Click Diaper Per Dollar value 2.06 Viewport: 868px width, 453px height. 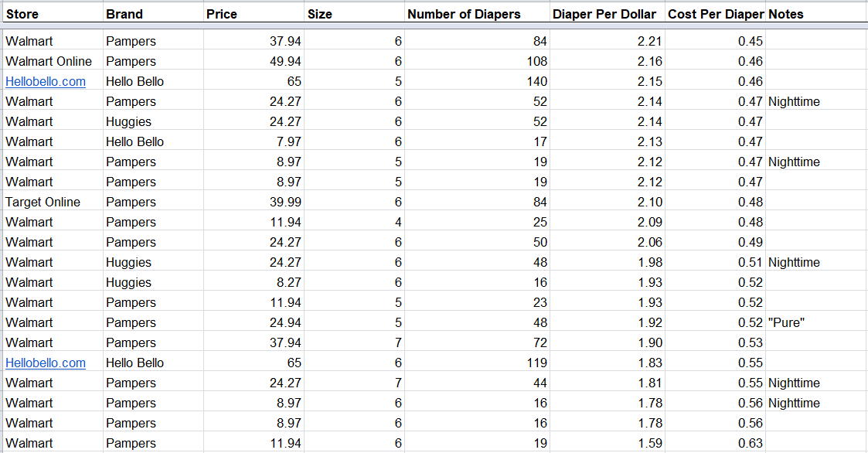coord(650,242)
